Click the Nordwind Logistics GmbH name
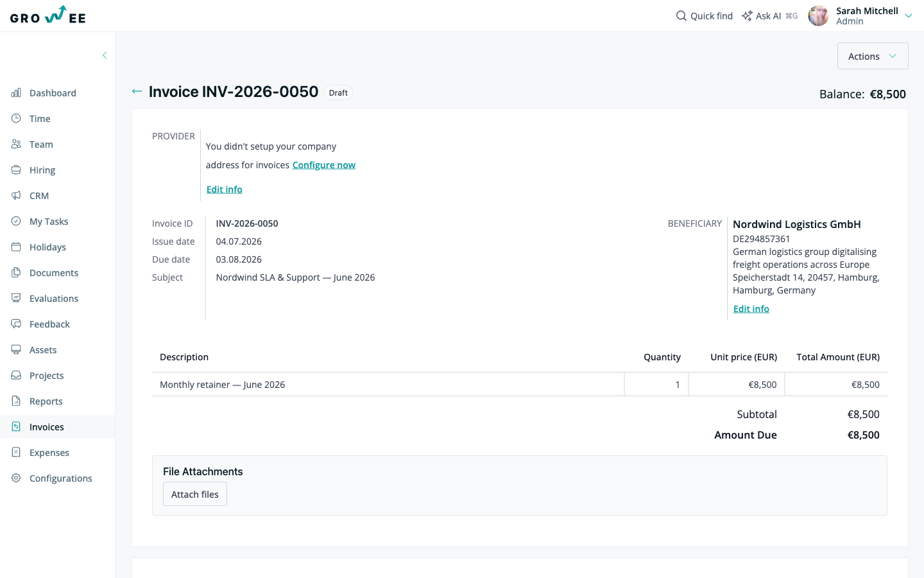Image resolution: width=924 pixels, height=578 pixels. (797, 224)
